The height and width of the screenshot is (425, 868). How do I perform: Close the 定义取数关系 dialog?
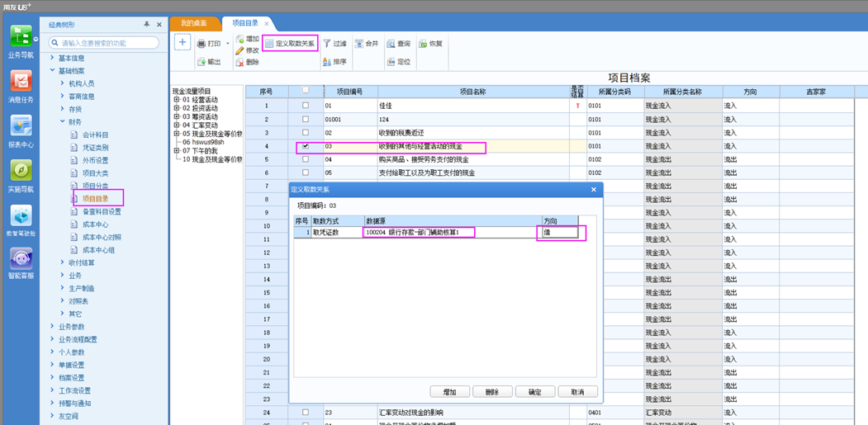point(594,189)
